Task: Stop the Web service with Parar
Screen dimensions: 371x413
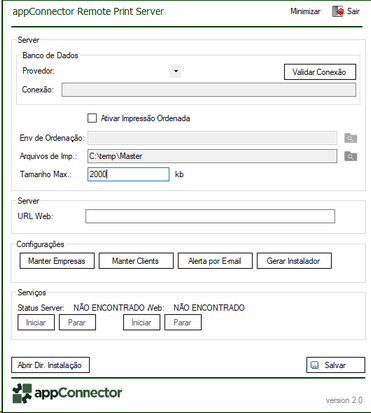Action: pos(183,322)
